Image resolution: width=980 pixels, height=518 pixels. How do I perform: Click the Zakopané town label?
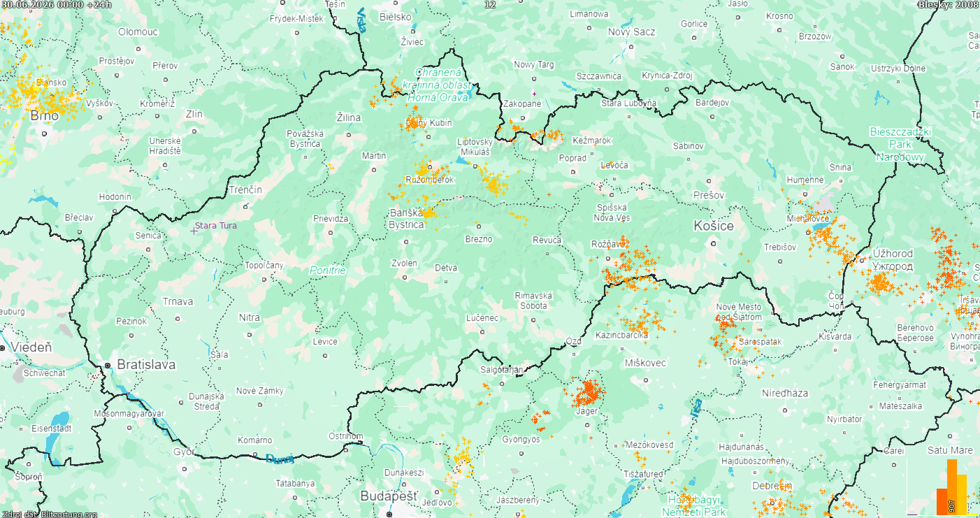click(523, 103)
